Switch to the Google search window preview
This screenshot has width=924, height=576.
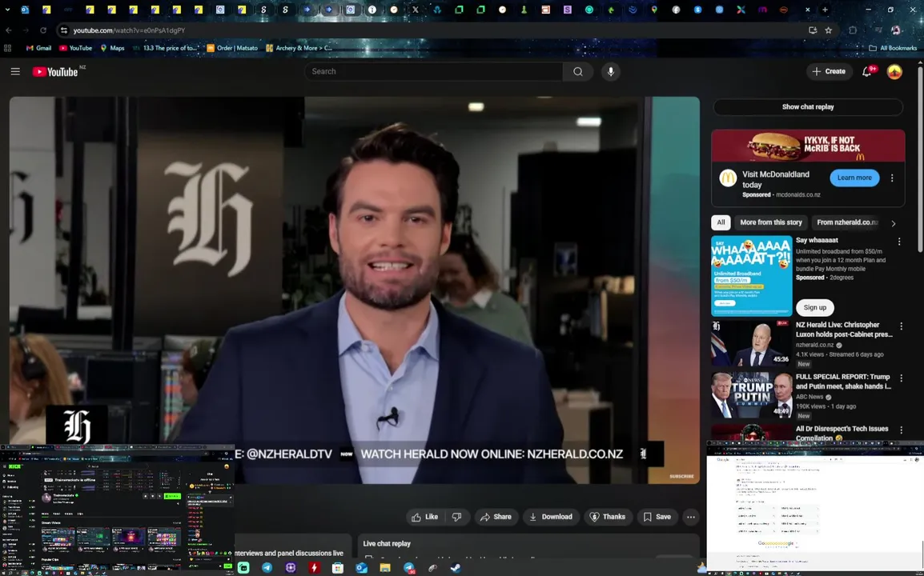(815, 507)
